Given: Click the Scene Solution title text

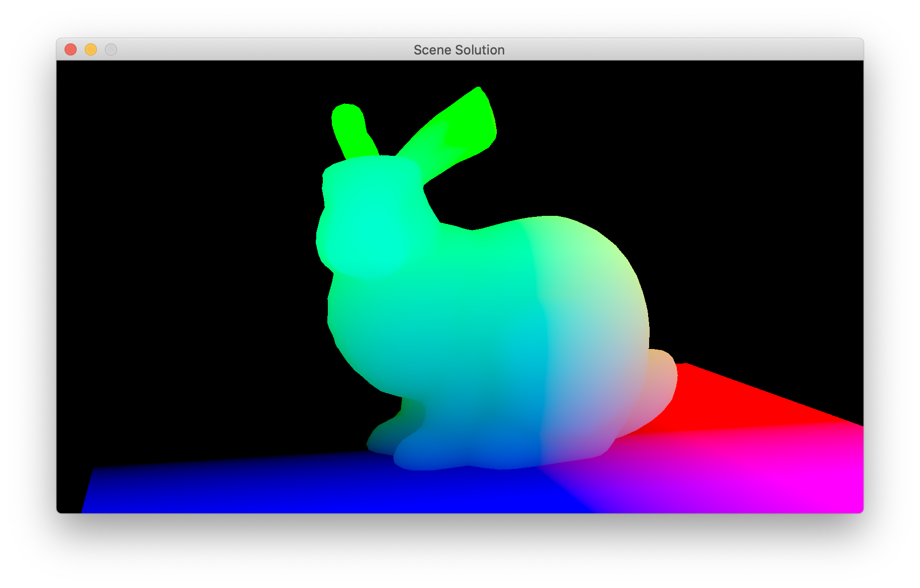Looking at the screenshot, I should (x=458, y=50).
